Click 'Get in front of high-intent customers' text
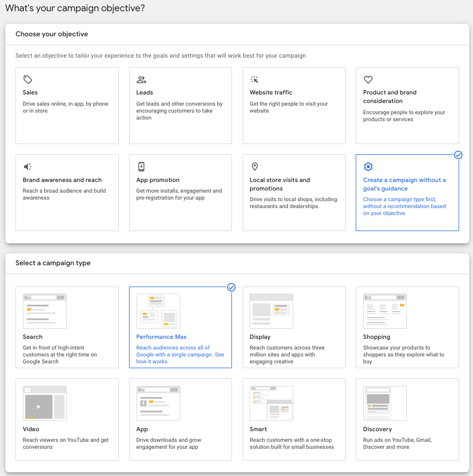This screenshot has width=473, height=476. [x=60, y=354]
